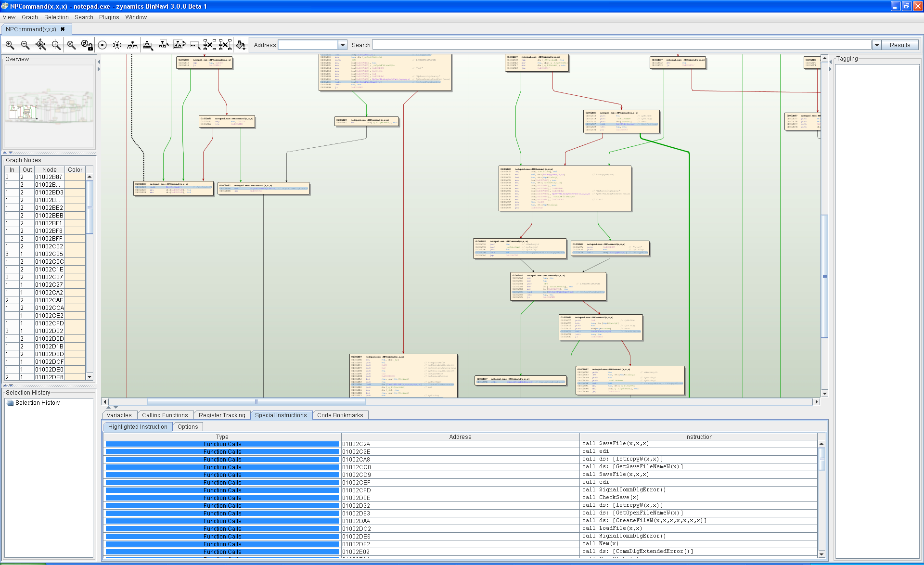Screen dimensions: 924x565
Task: Open the Address dropdown arrow
Action: (342, 45)
